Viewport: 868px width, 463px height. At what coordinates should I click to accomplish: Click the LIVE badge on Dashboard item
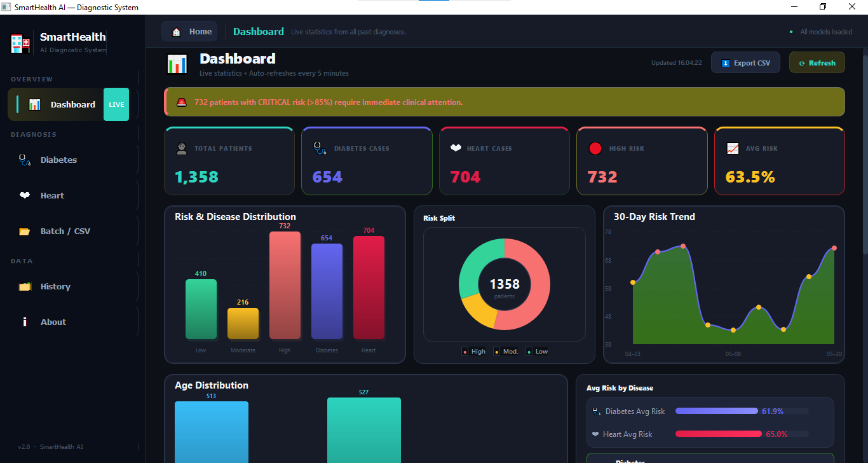(x=116, y=104)
